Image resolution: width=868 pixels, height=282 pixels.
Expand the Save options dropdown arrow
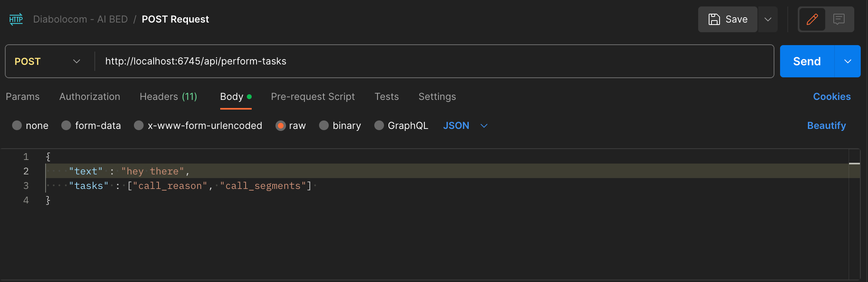[768, 19]
